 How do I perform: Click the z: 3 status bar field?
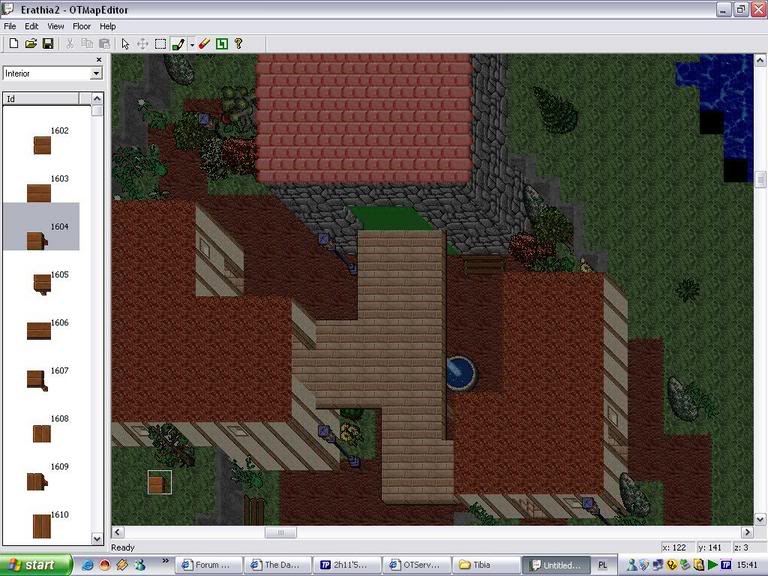[x=742, y=548]
